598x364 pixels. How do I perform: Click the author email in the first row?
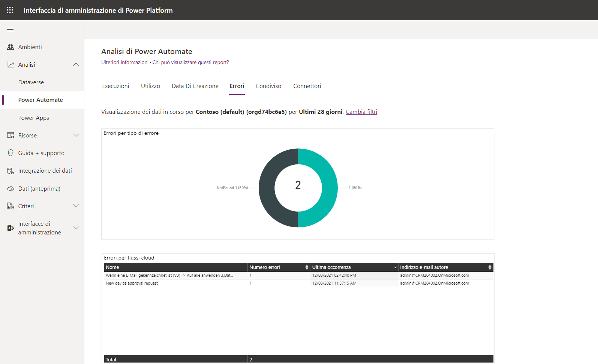click(434, 275)
